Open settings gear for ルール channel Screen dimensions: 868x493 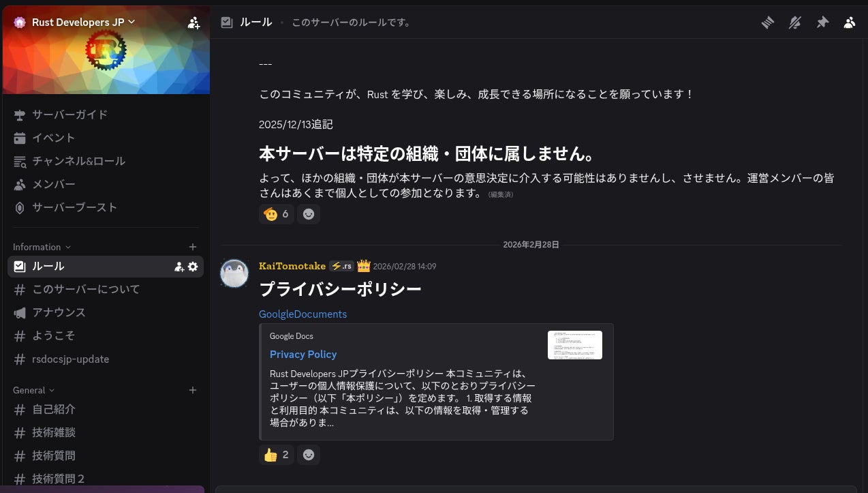coord(193,267)
